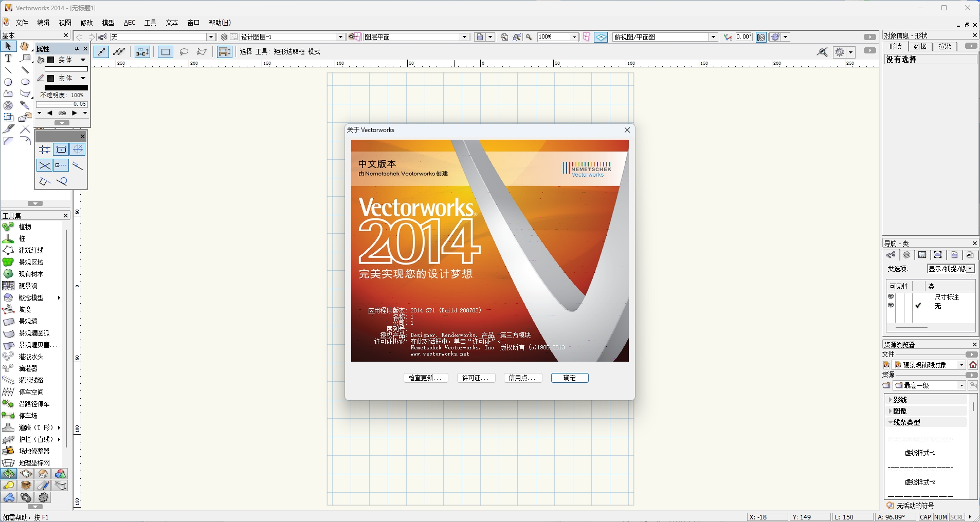
Task: Switch to the 数据 tab in Object Info
Action: pyautogui.click(x=921, y=46)
